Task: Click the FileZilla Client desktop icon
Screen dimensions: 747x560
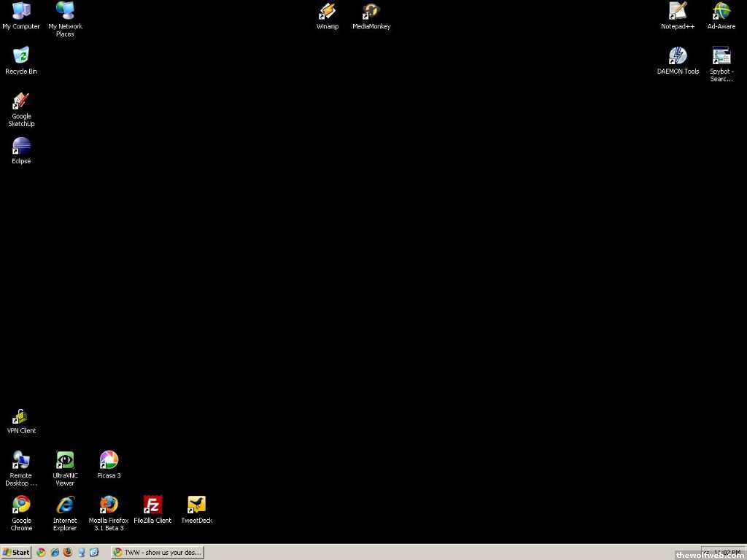Action: (x=152, y=505)
